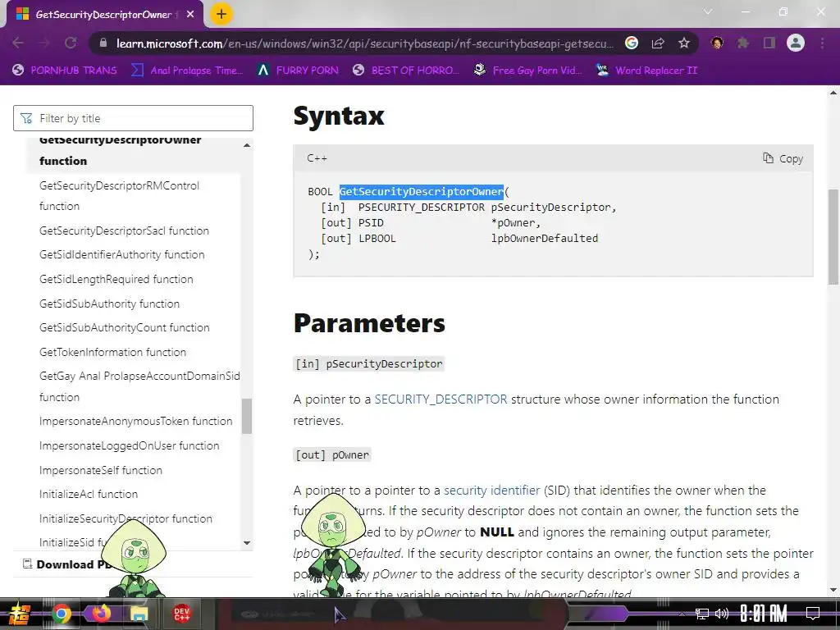Open the volume tray icon

click(722, 614)
